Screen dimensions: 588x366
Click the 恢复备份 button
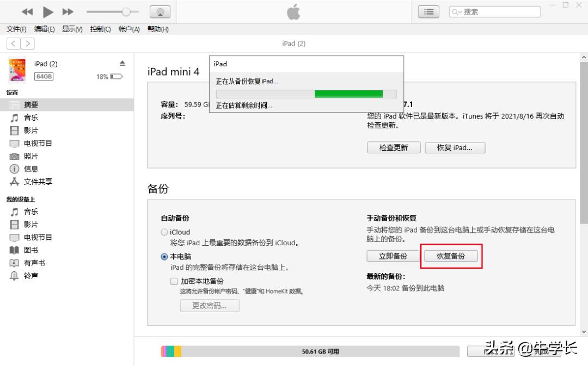tap(451, 256)
